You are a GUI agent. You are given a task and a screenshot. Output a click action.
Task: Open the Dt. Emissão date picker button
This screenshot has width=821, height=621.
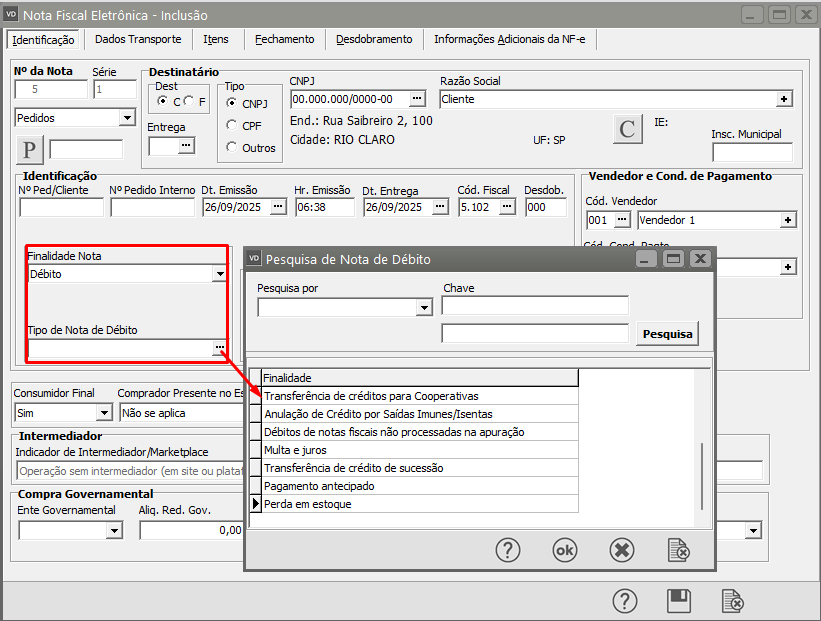tap(278, 207)
